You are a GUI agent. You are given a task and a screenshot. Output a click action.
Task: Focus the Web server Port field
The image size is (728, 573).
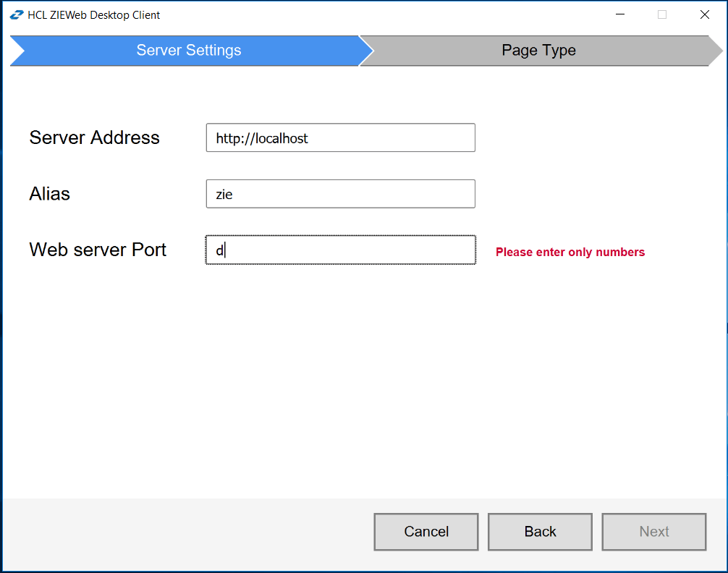click(340, 249)
